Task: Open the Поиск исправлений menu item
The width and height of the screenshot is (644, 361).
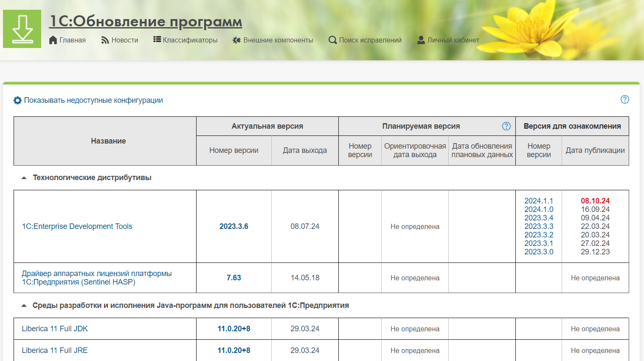Action: tap(370, 40)
